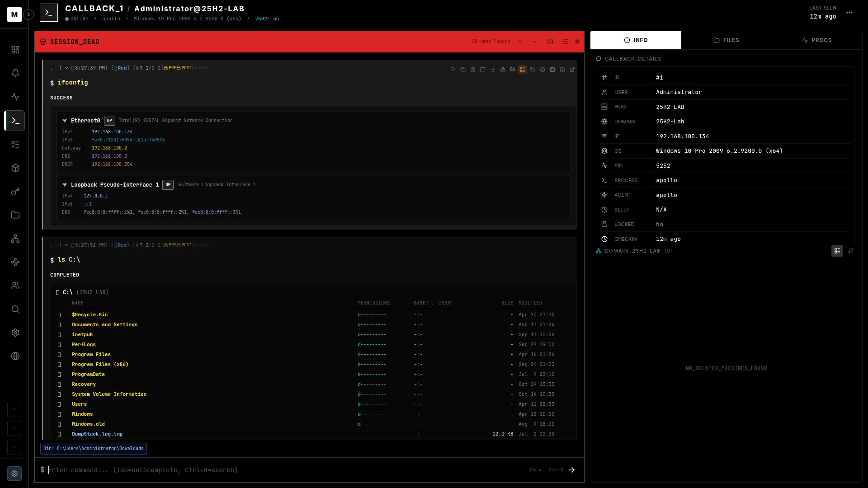Open the key credentials icon in sidebar
Screen dimensions: 868x488
[15, 192]
